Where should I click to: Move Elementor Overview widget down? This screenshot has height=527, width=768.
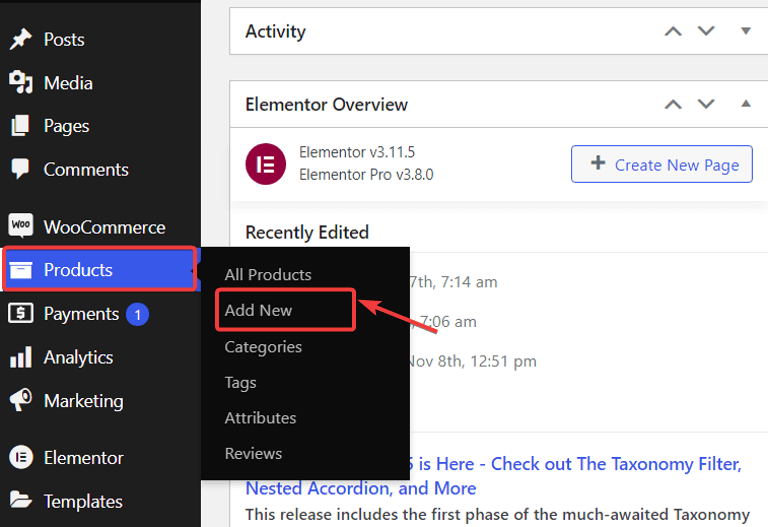(706, 104)
